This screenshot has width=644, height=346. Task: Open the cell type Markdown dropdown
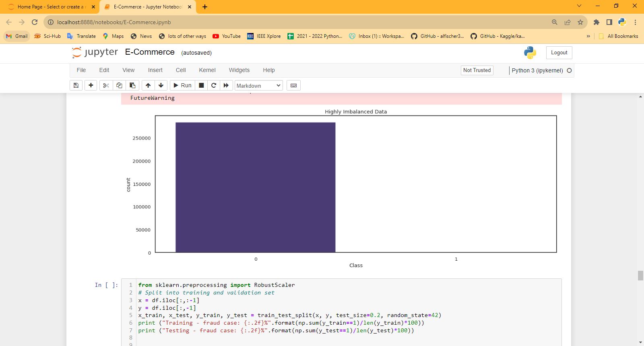click(x=259, y=85)
